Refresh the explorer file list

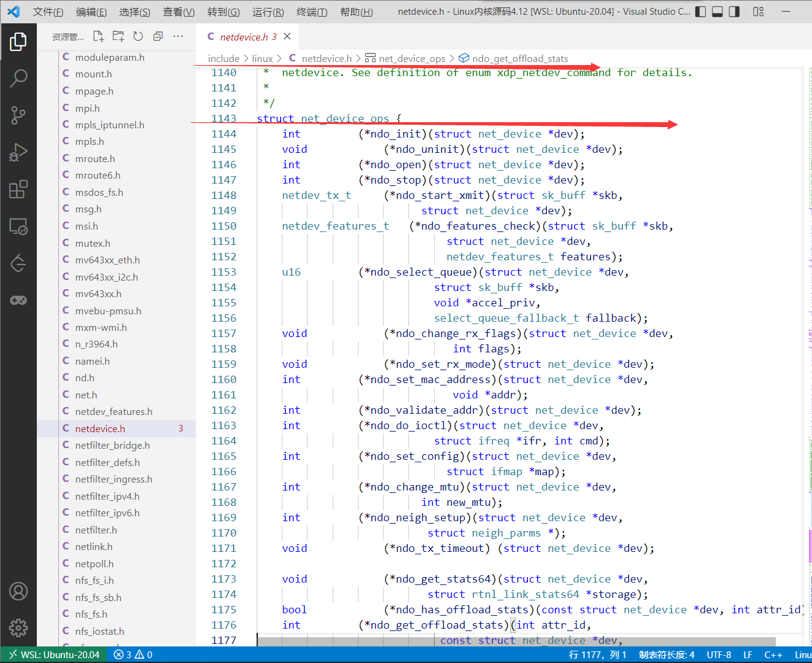point(138,36)
